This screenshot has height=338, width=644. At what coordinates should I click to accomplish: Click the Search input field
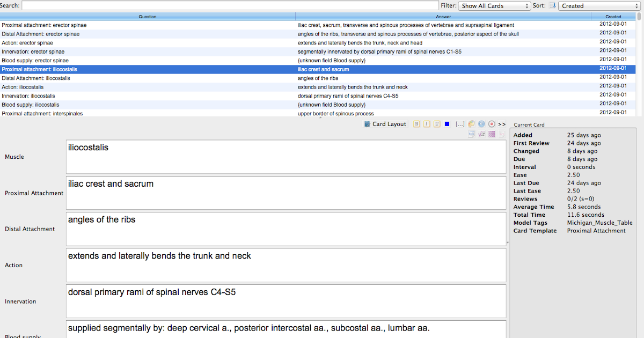point(230,5)
